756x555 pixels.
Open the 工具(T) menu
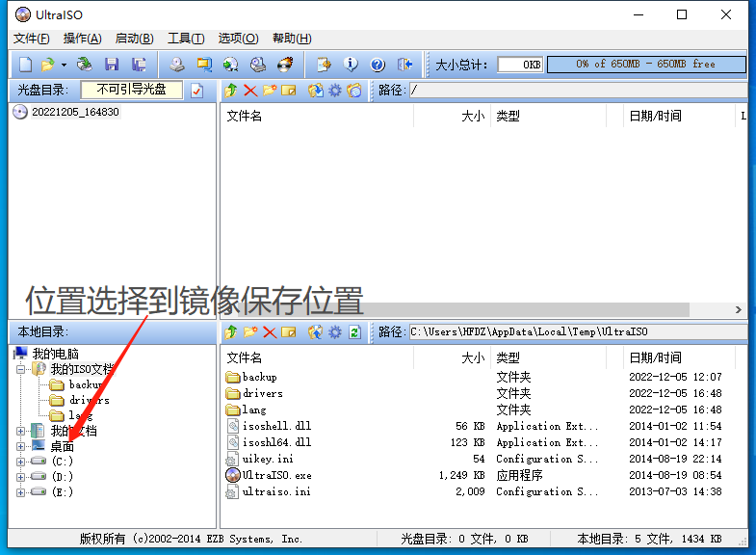coord(186,39)
